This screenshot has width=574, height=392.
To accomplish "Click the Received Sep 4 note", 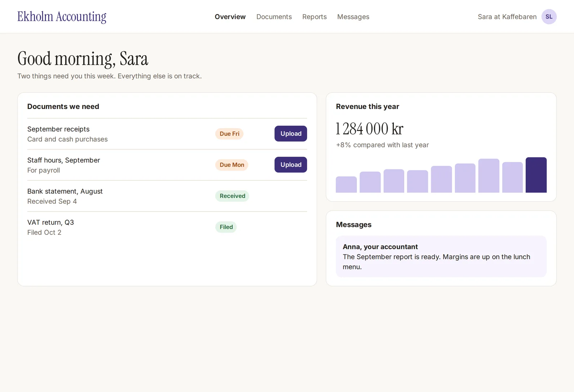I will pyautogui.click(x=52, y=202).
